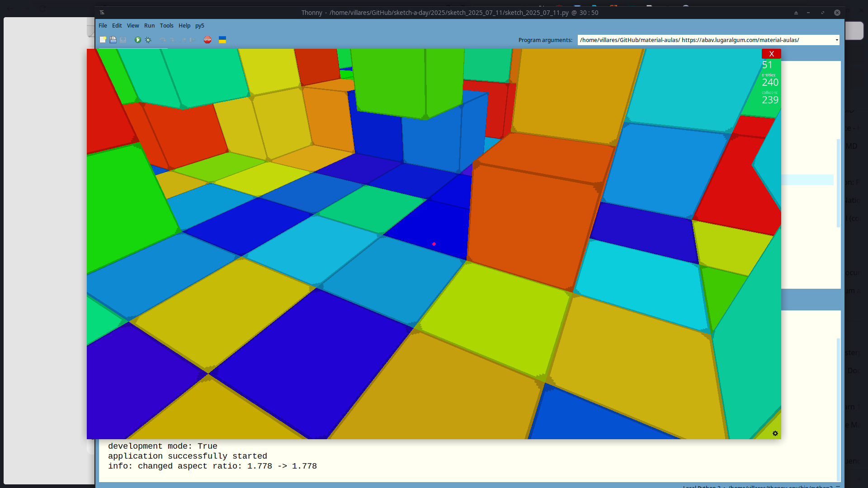Open the py5 menu
The image size is (868, 488).
(199, 26)
